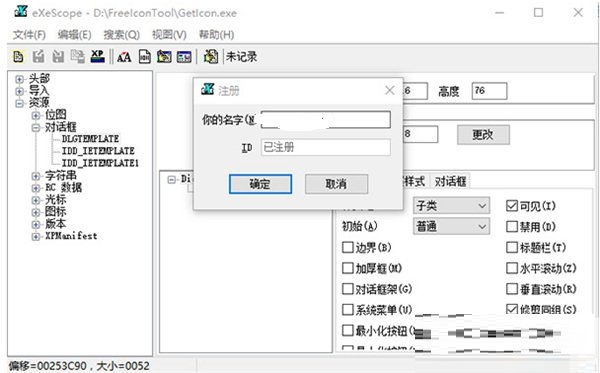Select the XPManifest tree label
600x373 pixels.
pos(71,236)
